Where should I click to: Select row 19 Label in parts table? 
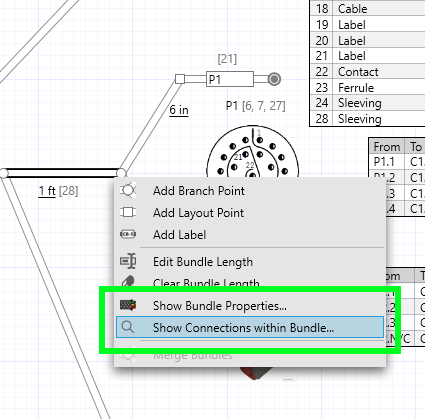(367, 25)
